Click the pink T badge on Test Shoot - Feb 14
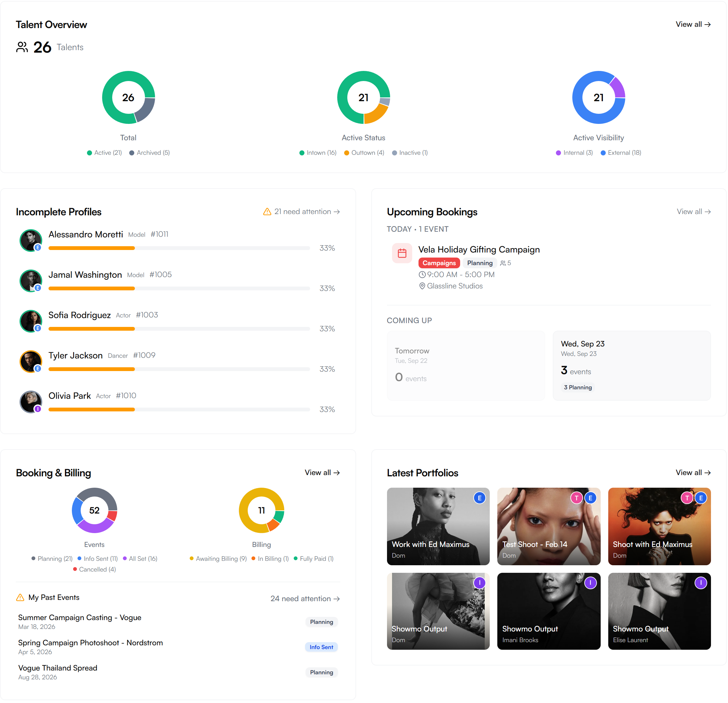The image size is (728, 703). [576, 498]
